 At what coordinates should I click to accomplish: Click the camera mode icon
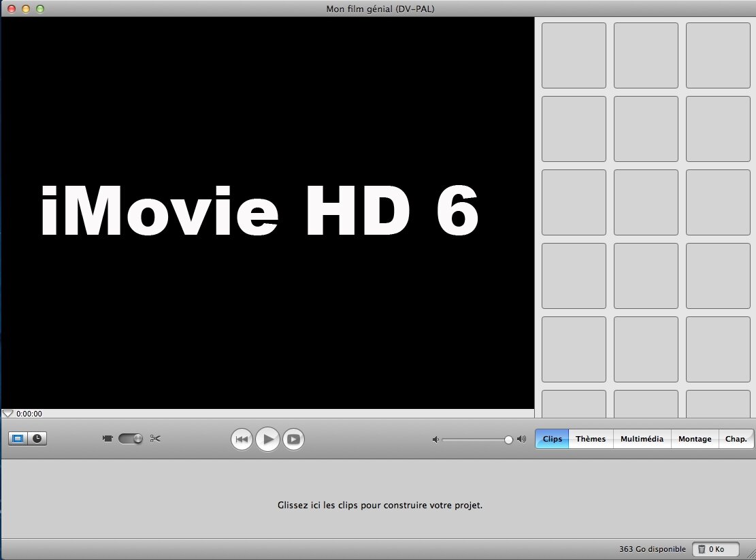[108, 439]
